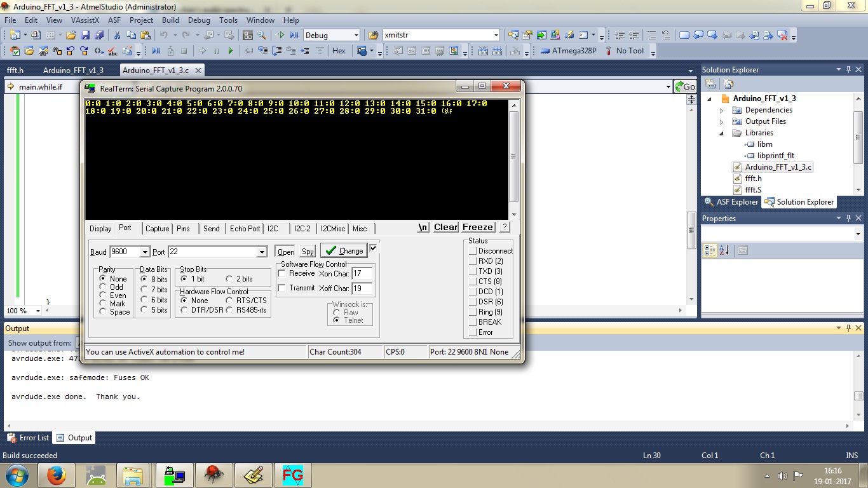Screen dimensions: 868x488
Task: Click the No Tool programmer button
Action: point(625,51)
